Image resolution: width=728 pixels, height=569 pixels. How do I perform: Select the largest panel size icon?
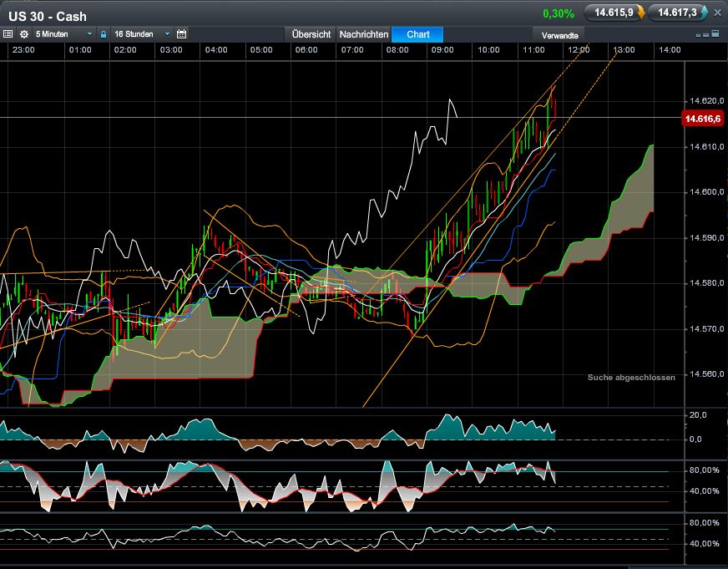(716, 35)
